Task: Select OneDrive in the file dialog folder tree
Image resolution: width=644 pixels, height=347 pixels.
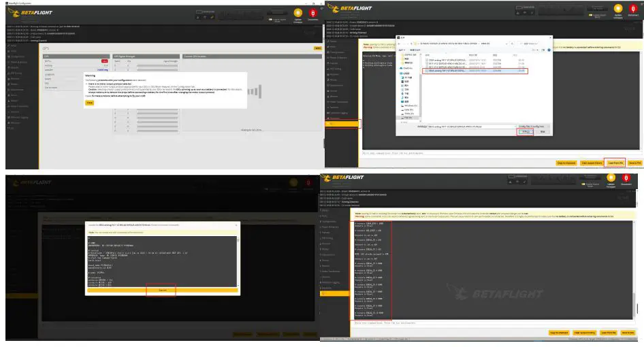Action: point(406,68)
